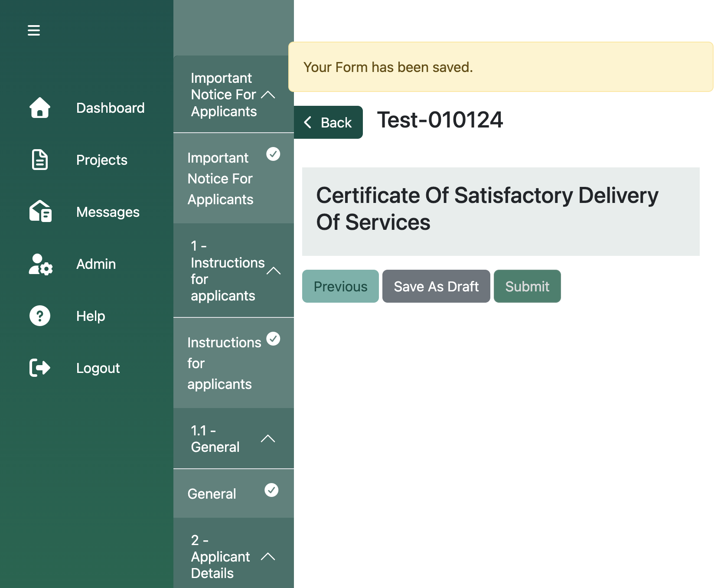Select Logout in the sidebar
The width and height of the screenshot is (724, 588).
click(98, 368)
